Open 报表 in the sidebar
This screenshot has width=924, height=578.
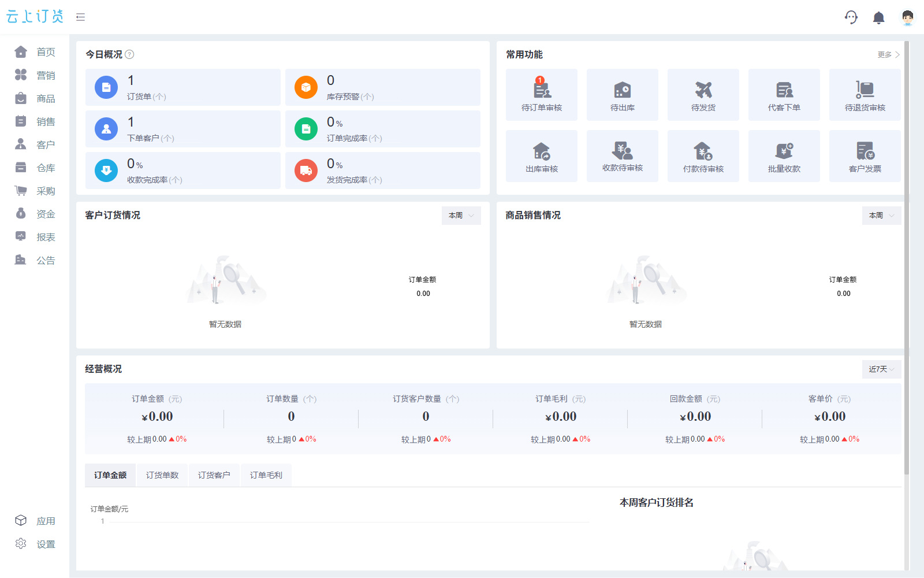pos(35,237)
